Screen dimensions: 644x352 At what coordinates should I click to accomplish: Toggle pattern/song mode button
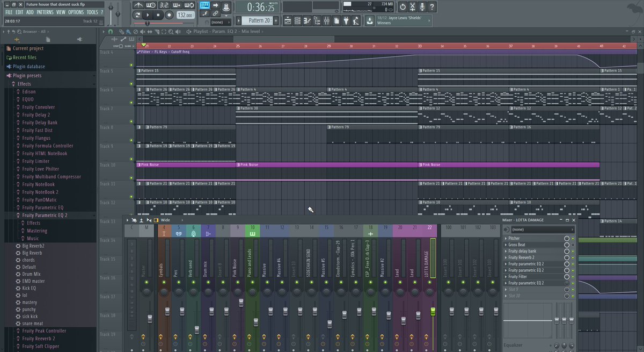(138, 15)
